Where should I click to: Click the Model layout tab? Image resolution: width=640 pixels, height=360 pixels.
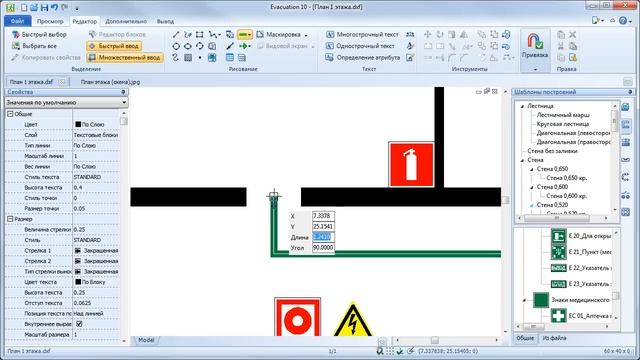(146, 340)
